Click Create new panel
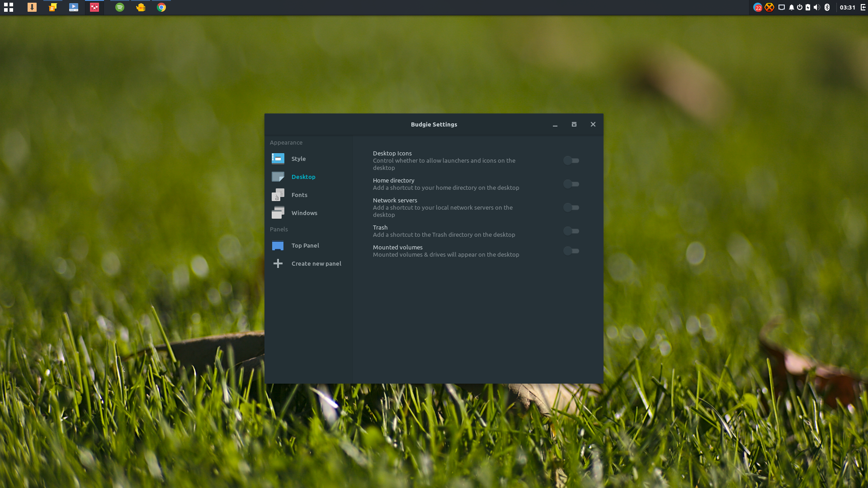868x488 pixels. click(310, 263)
